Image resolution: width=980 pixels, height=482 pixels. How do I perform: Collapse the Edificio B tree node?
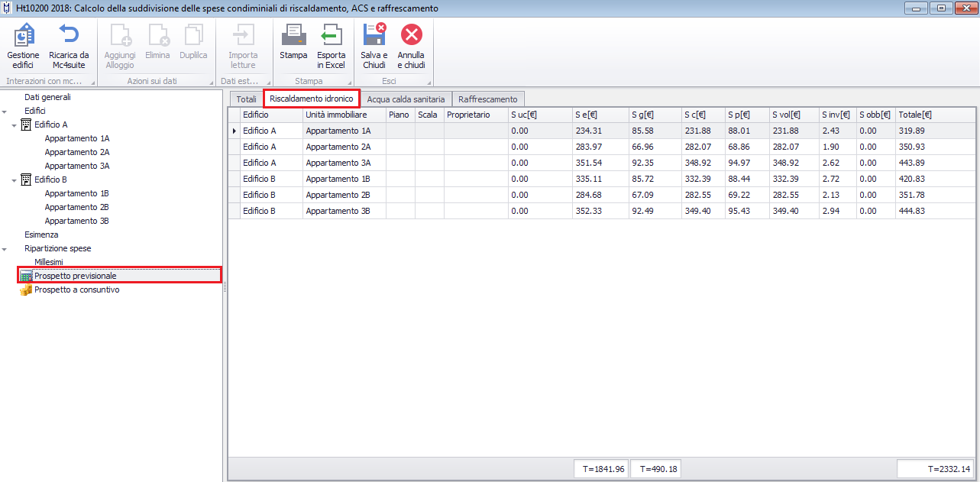[x=14, y=180]
